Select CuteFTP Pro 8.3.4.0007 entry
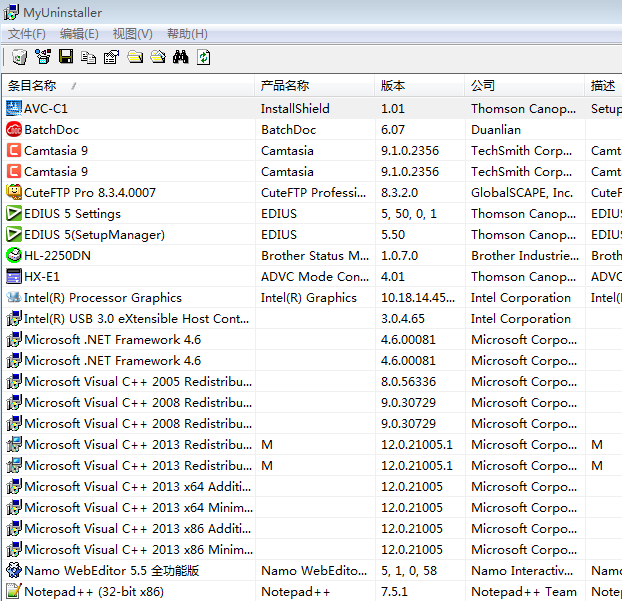This screenshot has height=601, width=622. click(90, 193)
